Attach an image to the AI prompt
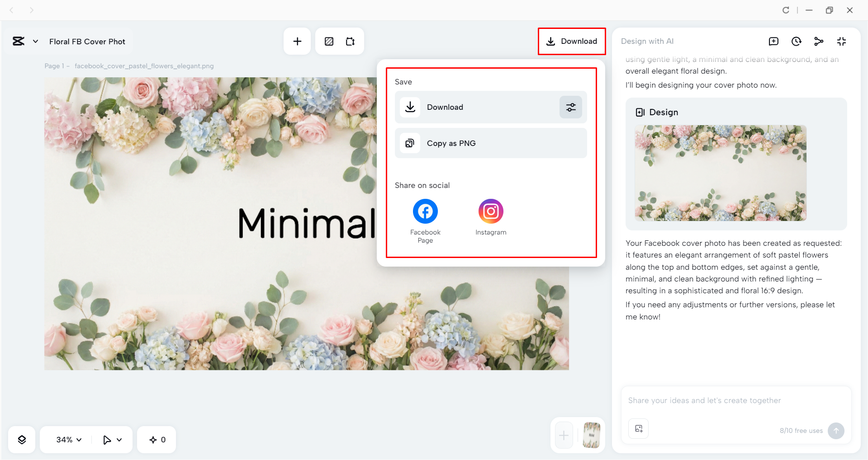The width and height of the screenshot is (868, 460). point(639,429)
